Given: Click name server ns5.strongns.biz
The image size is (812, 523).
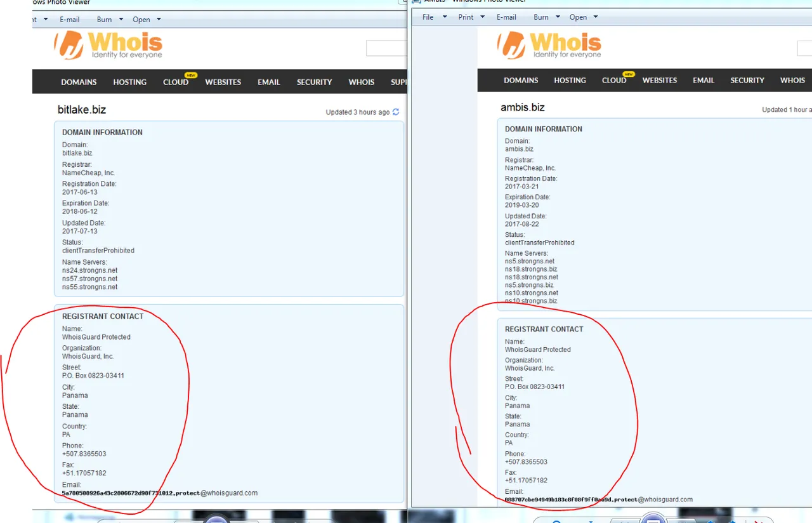Looking at the screenshot, I should 529,286.
